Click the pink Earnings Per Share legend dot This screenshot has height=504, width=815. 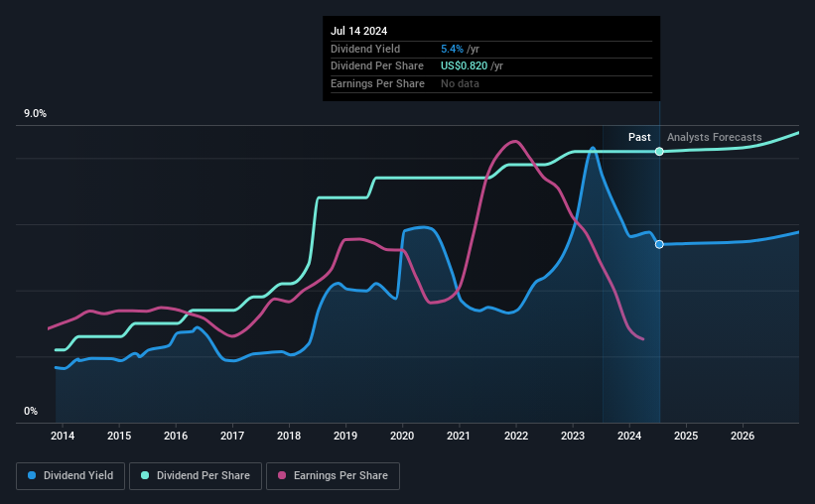(282, 475)
